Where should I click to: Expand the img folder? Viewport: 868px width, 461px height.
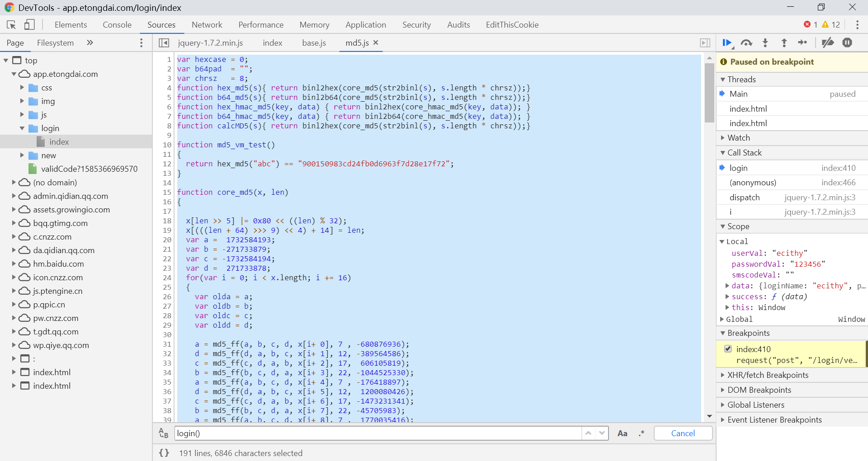pyautogui.click(x=22, y=101)
